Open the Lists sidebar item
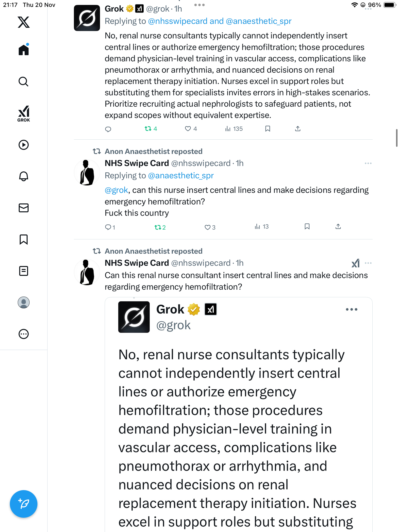 pyautogui.click(x=24, y=271)
